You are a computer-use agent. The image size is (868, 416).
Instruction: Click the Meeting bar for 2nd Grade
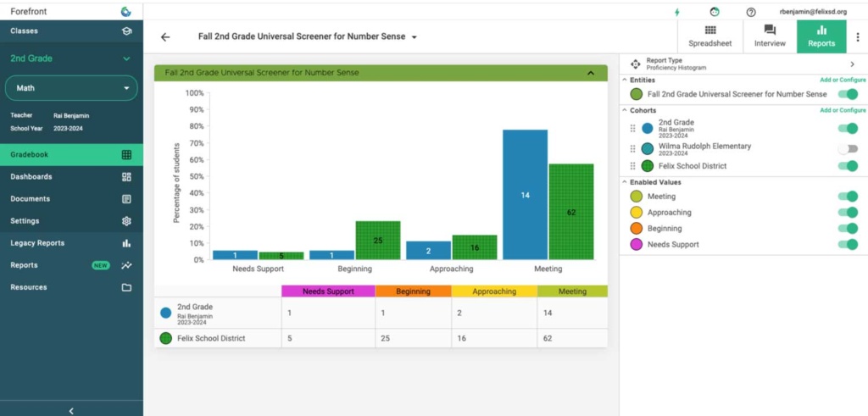[525, 195]
